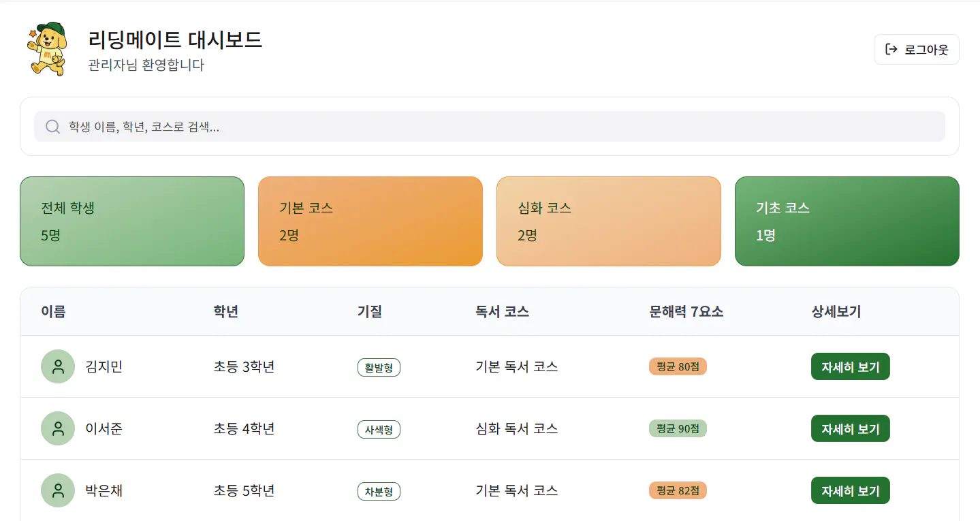Click 김지민's avatar icon
The height and width of the screenshot is (521, 980).
[58, 366]
